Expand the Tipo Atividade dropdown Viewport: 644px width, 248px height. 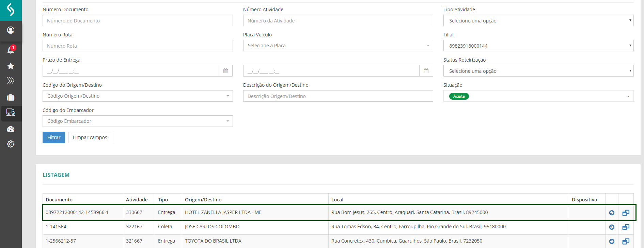tap(538, 20)
